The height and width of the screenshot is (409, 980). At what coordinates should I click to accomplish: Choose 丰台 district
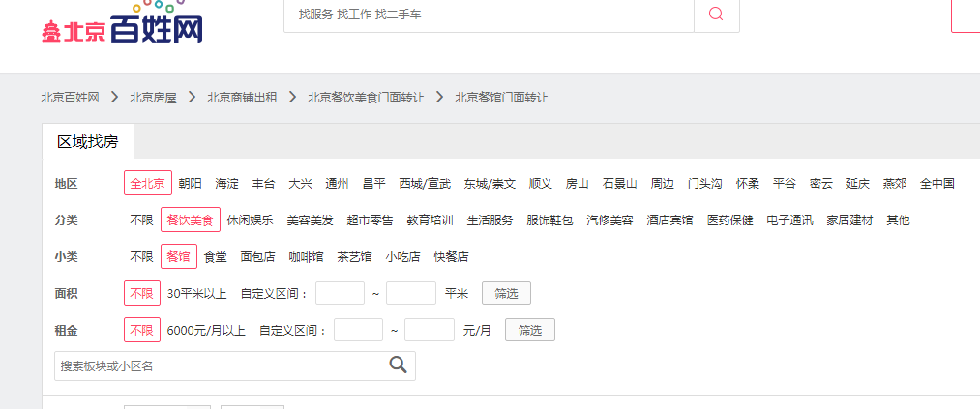(264, 184)
